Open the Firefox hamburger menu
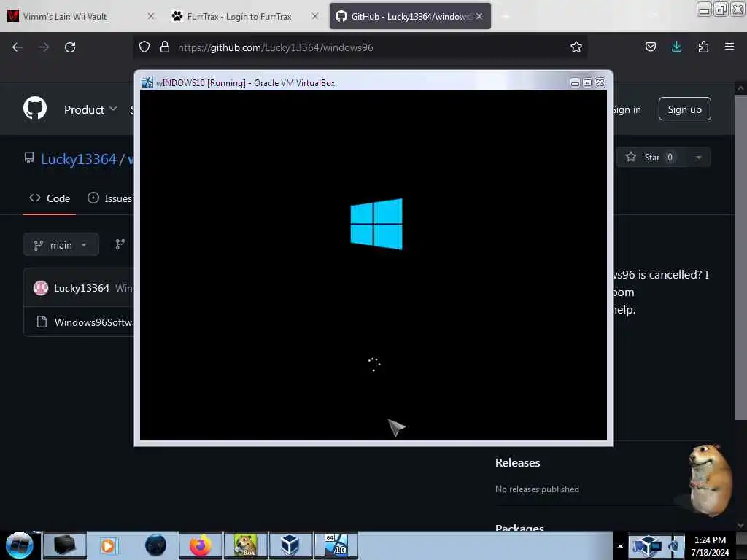747x560 pixels. pos(729,47)
